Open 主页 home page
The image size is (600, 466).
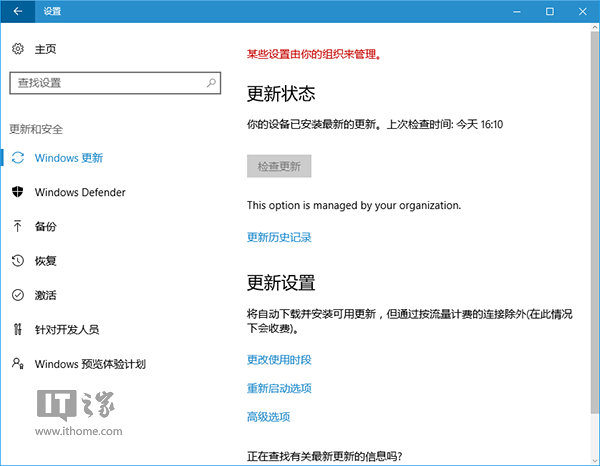click(46, 49)
